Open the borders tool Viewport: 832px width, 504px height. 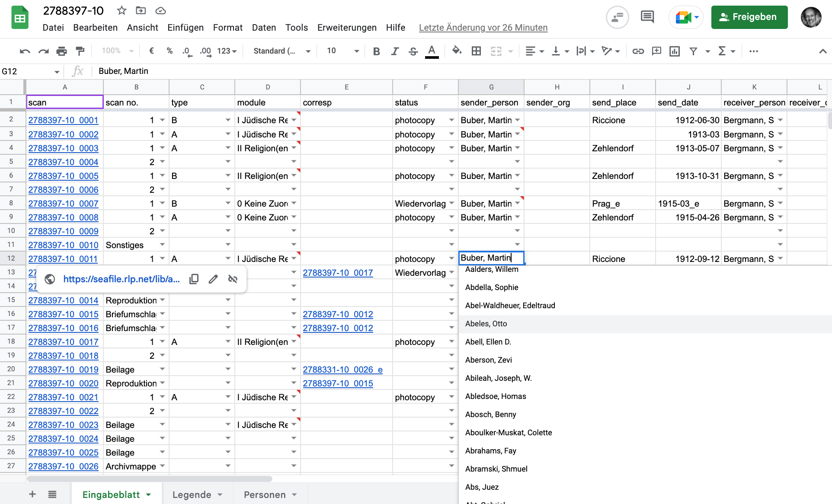476,51
